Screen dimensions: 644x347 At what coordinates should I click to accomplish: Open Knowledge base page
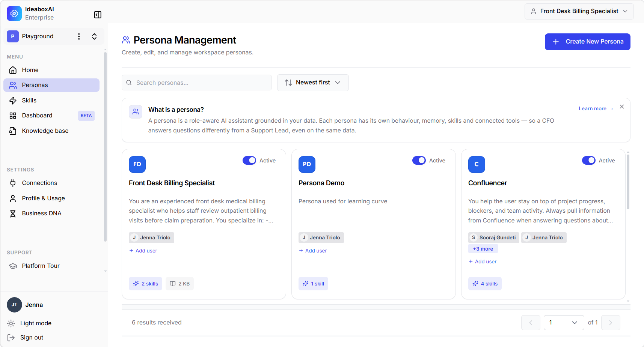51,131
